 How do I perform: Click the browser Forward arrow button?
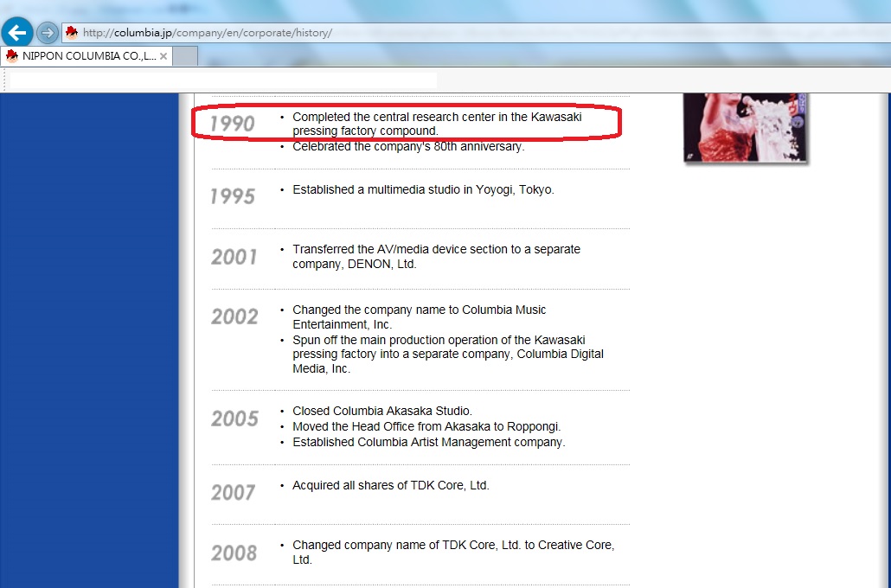[48, 33]
